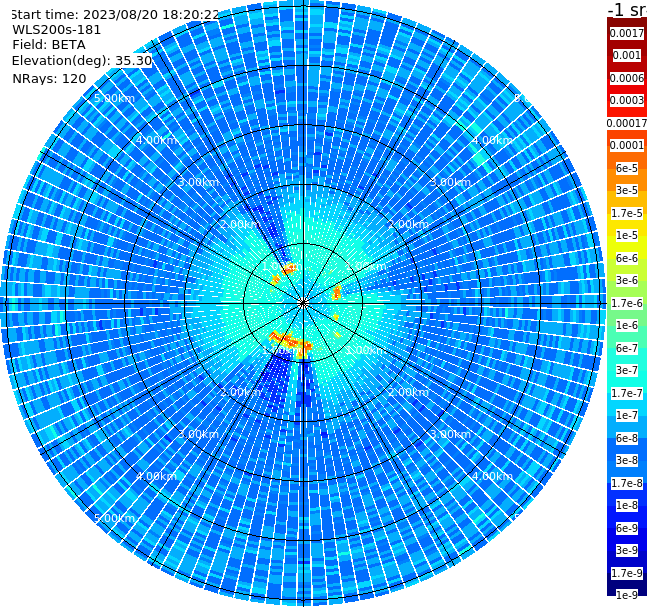The image size is (647, 607).
Task: Click the 3e-7 colorbar tick label
Action: coord(627,370)
